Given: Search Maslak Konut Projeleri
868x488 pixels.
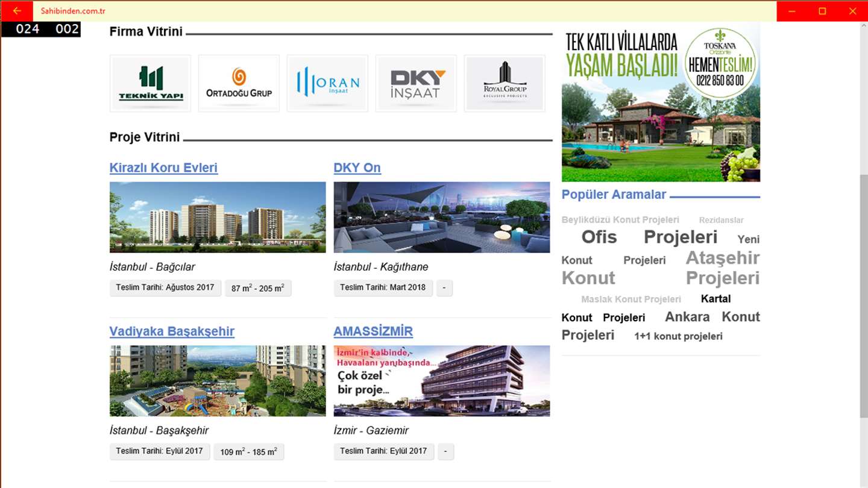Looking at the screenshot, I should point(631,299).
